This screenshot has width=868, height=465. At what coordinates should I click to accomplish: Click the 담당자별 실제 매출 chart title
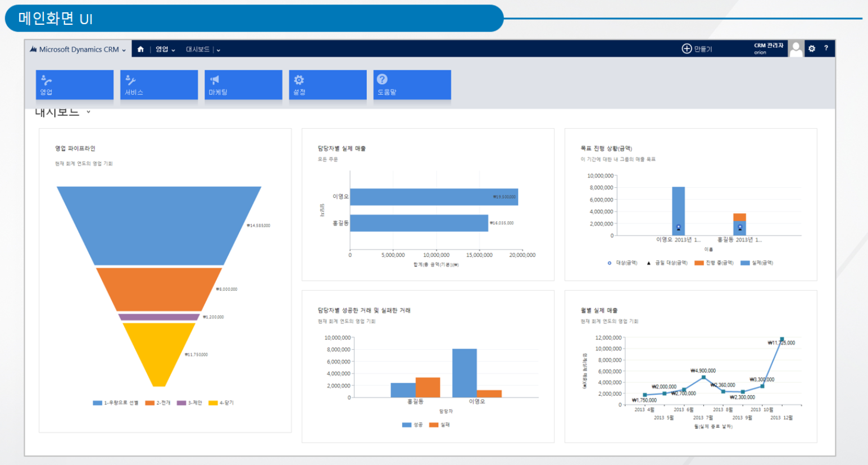342,148
